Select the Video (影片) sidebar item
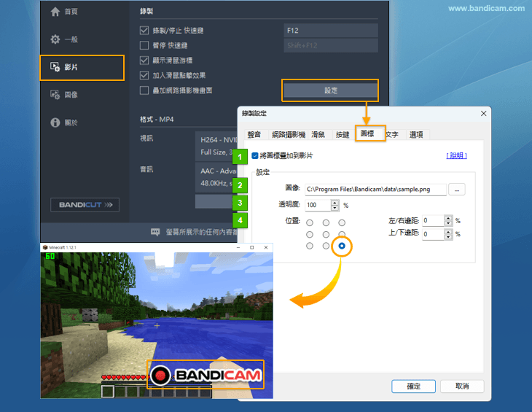The width and height of the screenshot is (532, 412). tap(82, 68)
